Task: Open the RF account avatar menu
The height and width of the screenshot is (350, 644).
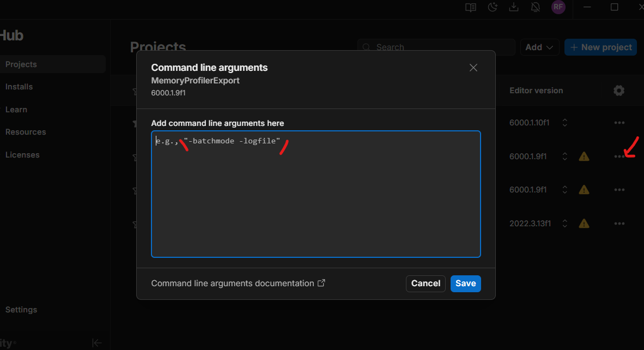Action: click(x=558, y=7)
